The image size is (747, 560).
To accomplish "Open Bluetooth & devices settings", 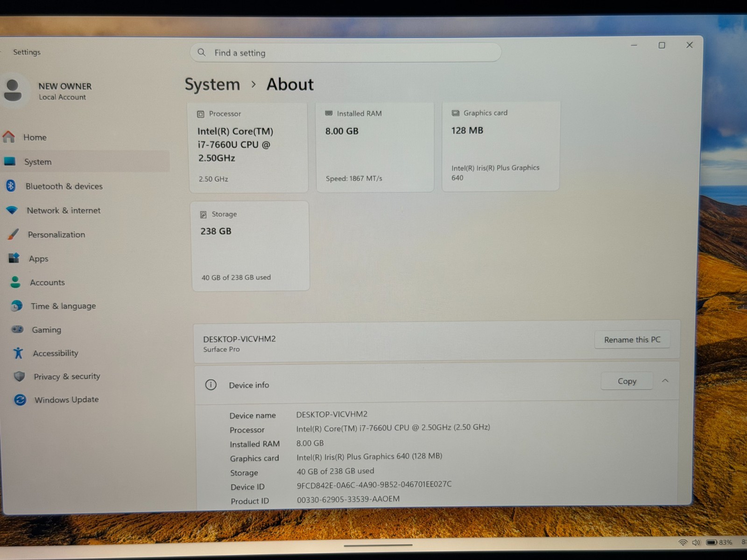I will [x=85, y=186].
